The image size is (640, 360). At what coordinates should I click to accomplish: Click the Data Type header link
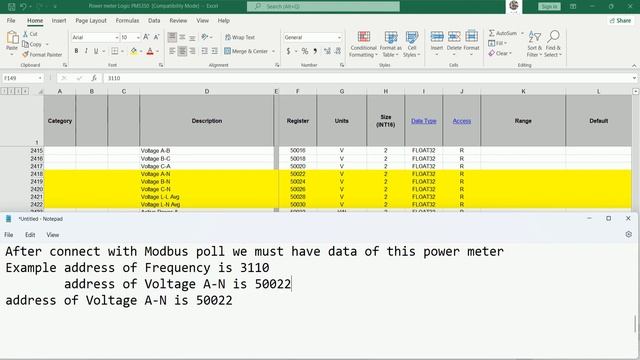[x=424, y=121]
